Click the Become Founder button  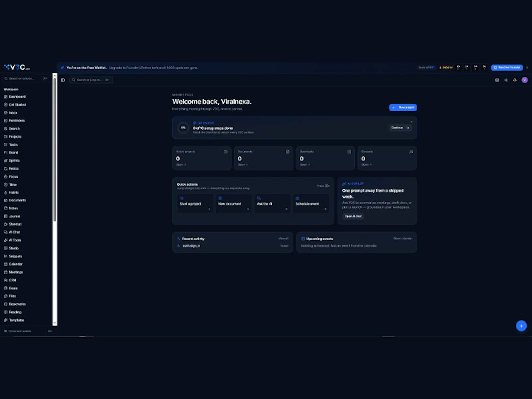point(507,68)
